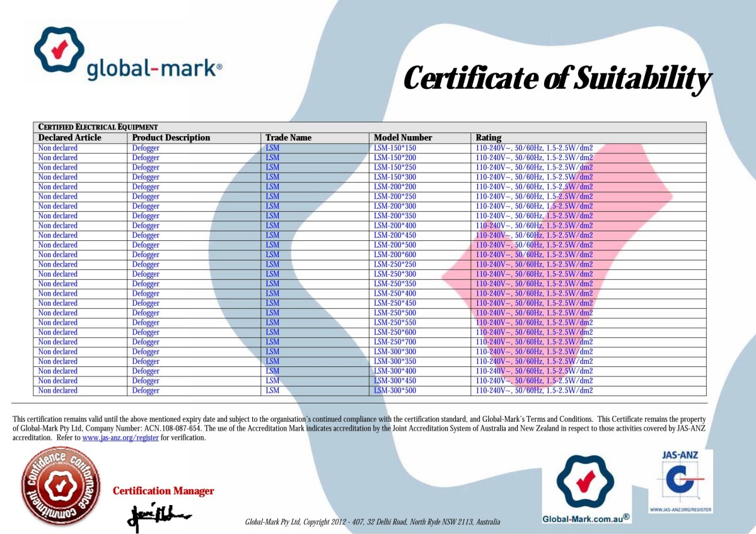Image resolution: width=756 pixels, height=534 pixels.
Task: Select model number LSM-300*450
Action: coord(395,380)
